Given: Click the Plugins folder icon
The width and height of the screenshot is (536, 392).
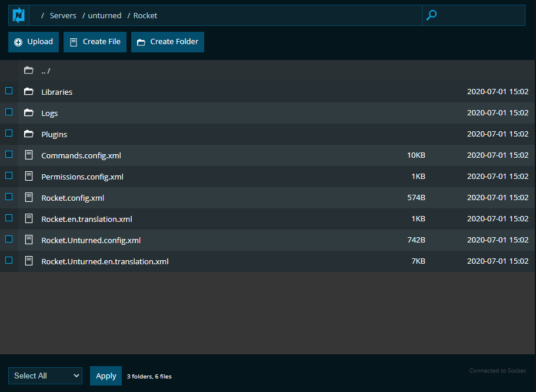Looking at the screenshot, I should [x=28, y=134].
